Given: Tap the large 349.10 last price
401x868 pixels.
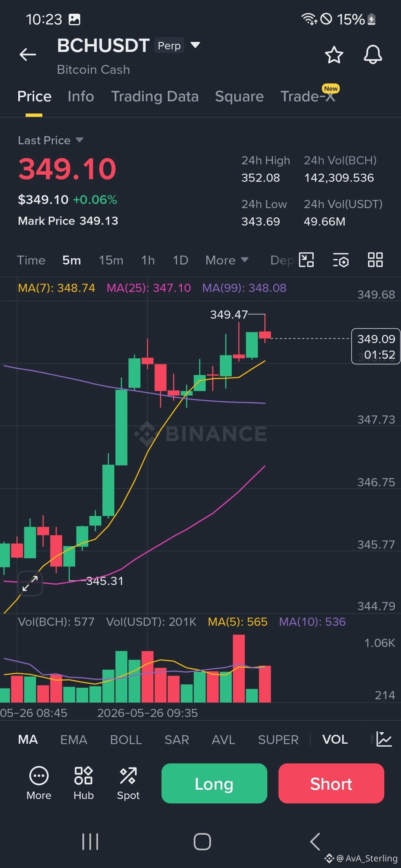Looking at the screenshot, I should click(x=67, y=169).
